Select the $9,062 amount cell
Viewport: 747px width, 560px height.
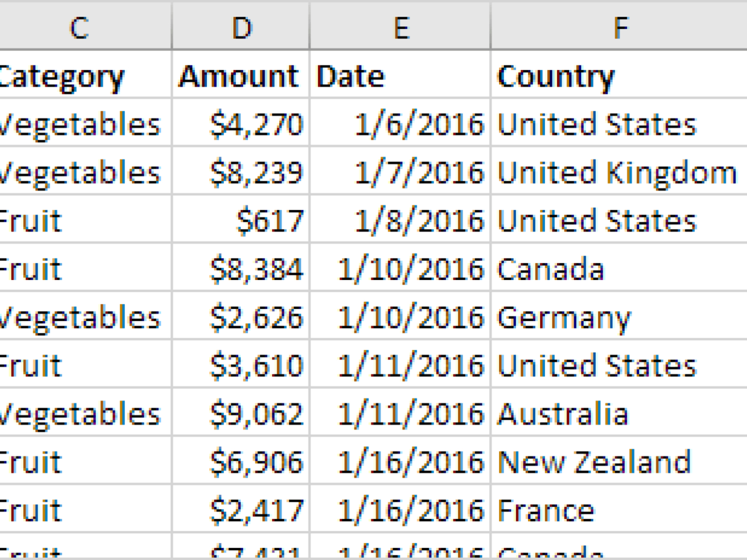pos(256,414)
